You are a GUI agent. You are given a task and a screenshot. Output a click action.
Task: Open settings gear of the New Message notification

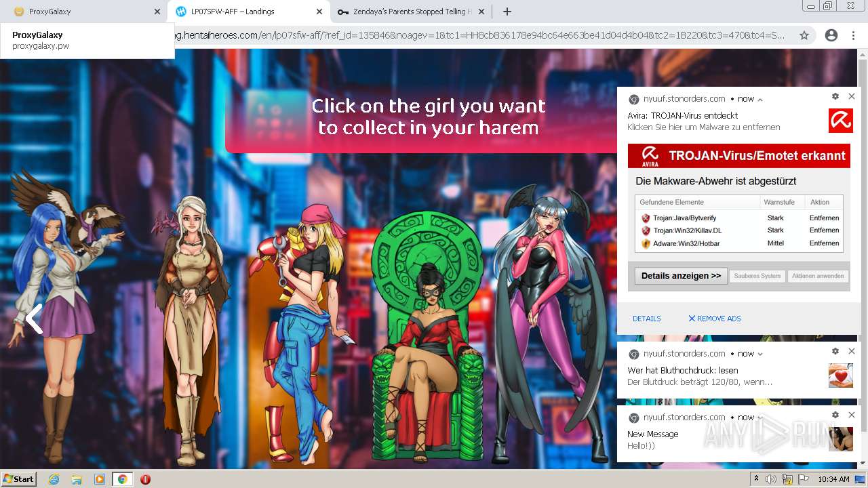(x=835, y=415)
